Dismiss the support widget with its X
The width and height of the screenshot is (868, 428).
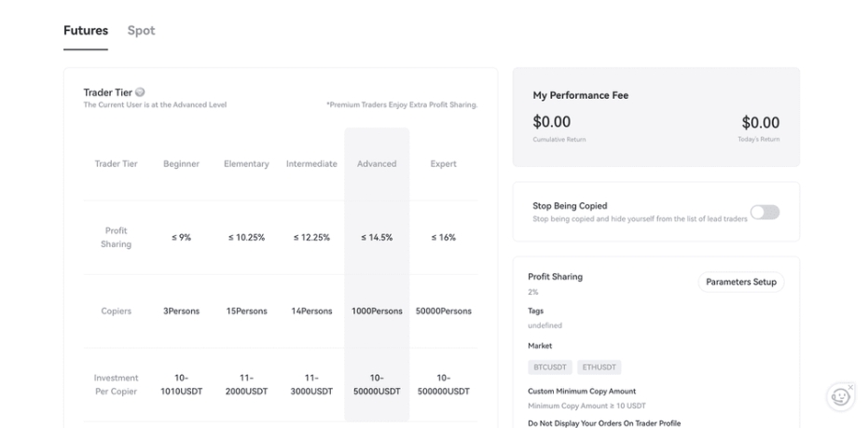(x=850, y=386)
